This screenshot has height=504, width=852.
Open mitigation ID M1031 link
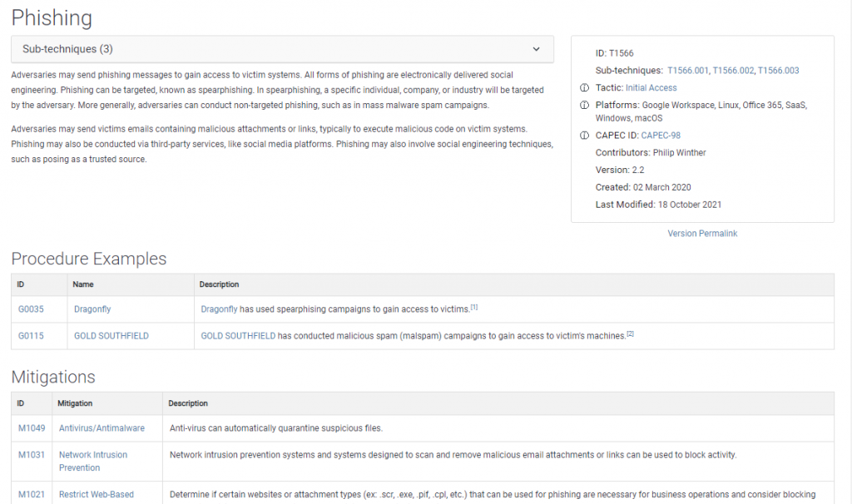click(x=32, y=455)
